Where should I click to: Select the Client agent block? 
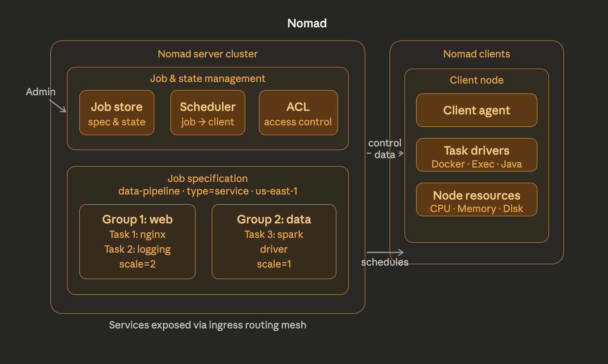pyautogui.click(x=476, y=110)
